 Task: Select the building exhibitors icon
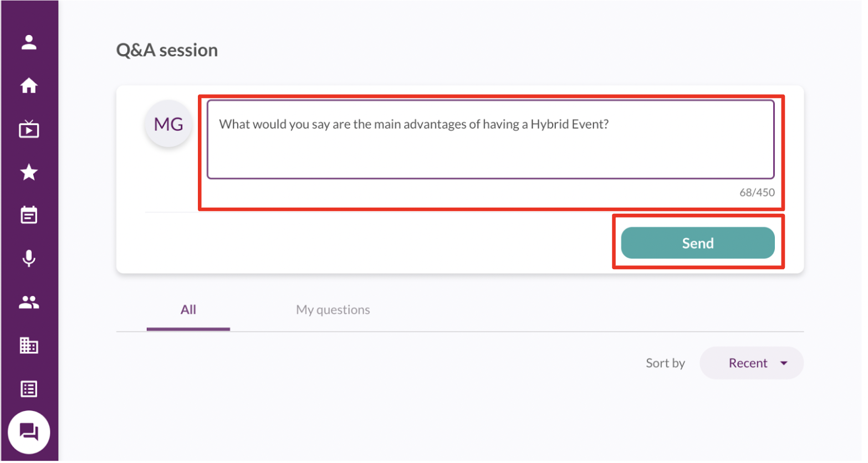click(x=29, y=346)
